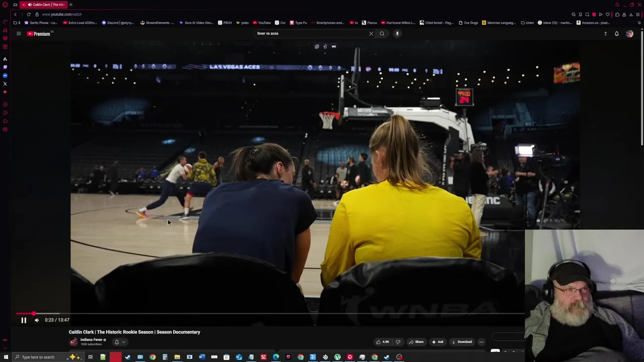The height and width of the screenshot is (362, 644).
Task: Open the Amazon.ca bookmark
Action: pyautogui.click(x=594, y=23)
